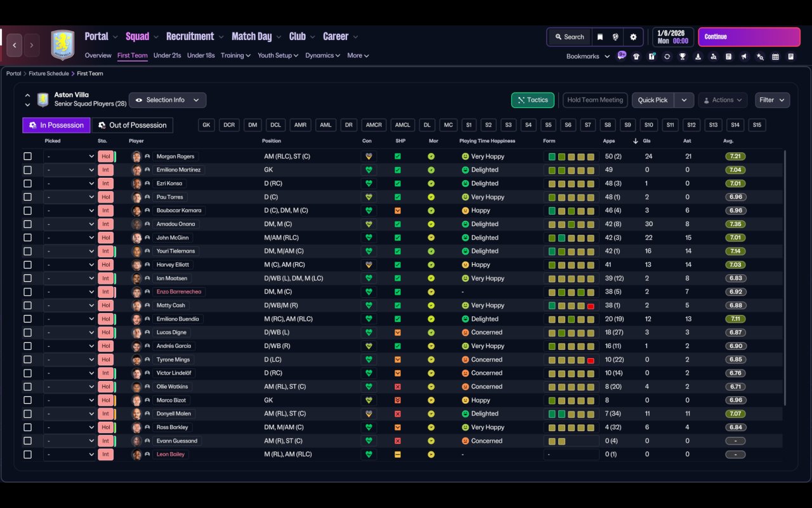Click the Search field in top bar

tap(568, 37)
